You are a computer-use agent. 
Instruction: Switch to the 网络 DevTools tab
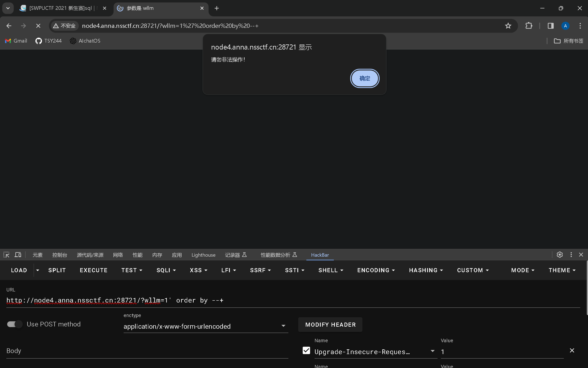(x=118, y=255)
